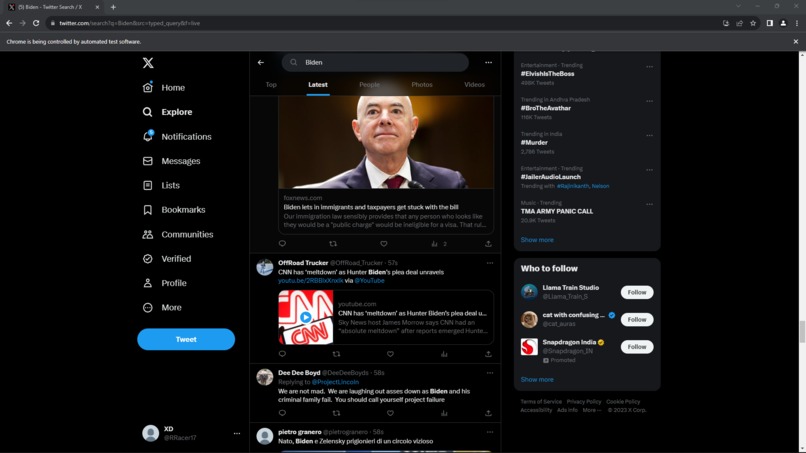Open OffRoad Trucker tweet options menu
The image size is (806, 453).
490,263
